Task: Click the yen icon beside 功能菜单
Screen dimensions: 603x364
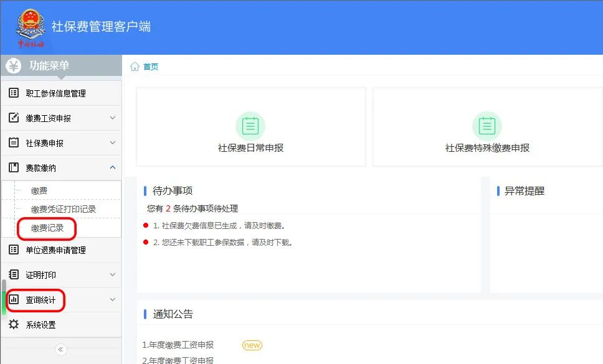Action: 14,66
